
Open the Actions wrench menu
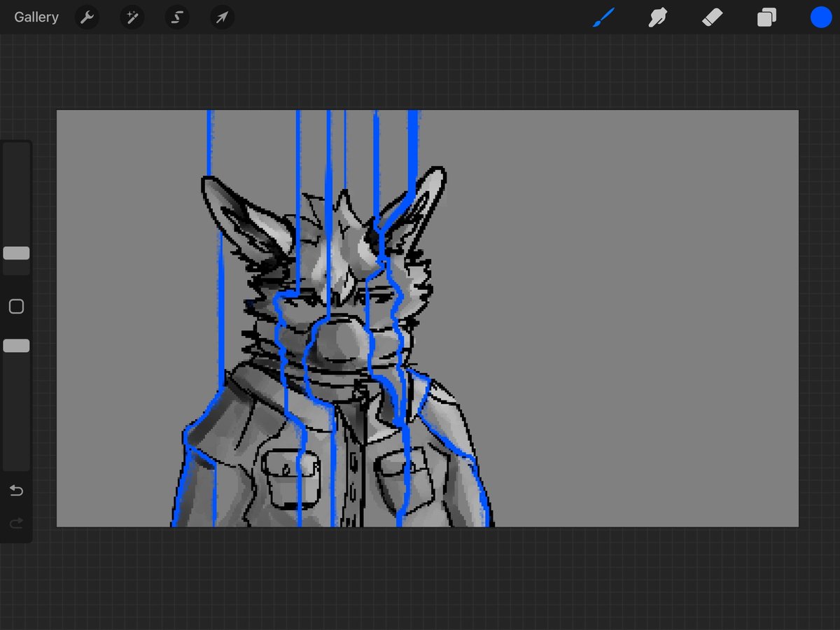(x=87, y=17)
